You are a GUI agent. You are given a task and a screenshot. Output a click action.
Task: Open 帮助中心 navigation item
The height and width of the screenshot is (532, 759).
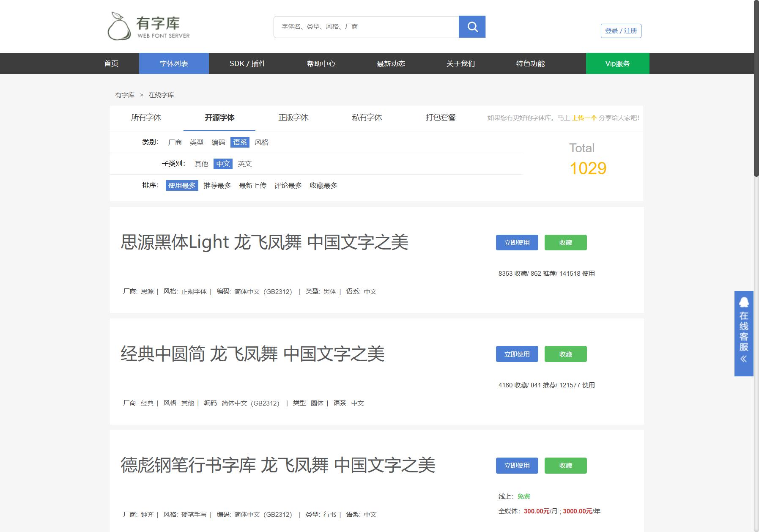pyautogui.click(x=321, y=63)
